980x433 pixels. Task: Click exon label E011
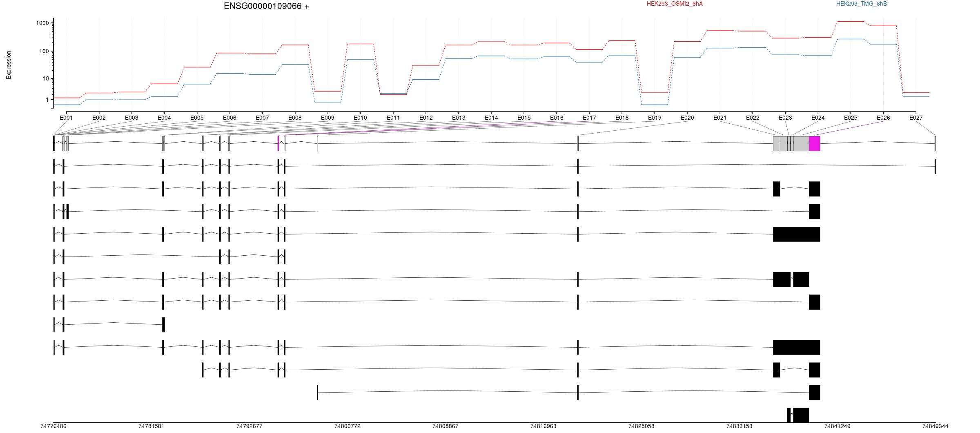coord(393,118)
